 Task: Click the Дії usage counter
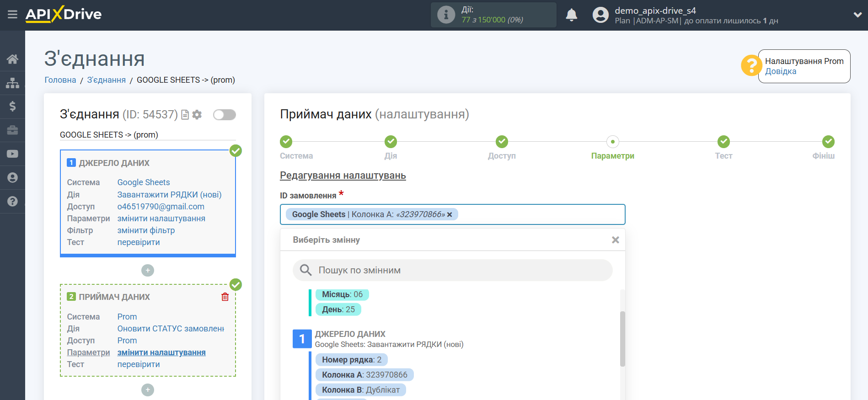(x=493, y=15)
